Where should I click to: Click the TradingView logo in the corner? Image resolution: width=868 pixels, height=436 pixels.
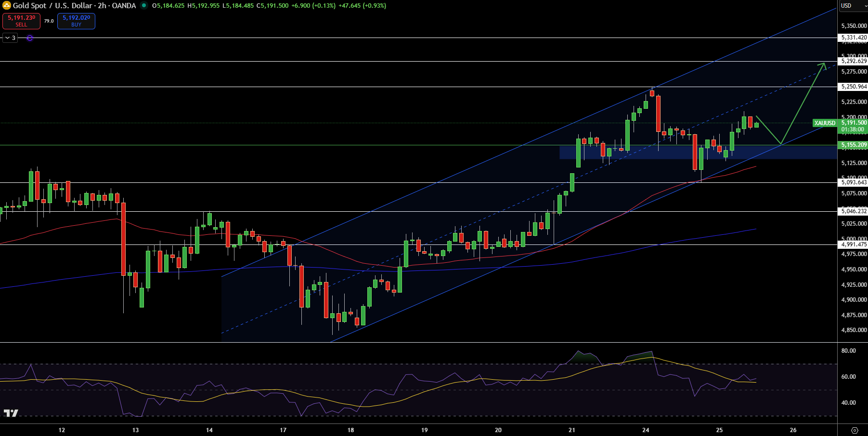click(x=11, y=413)
